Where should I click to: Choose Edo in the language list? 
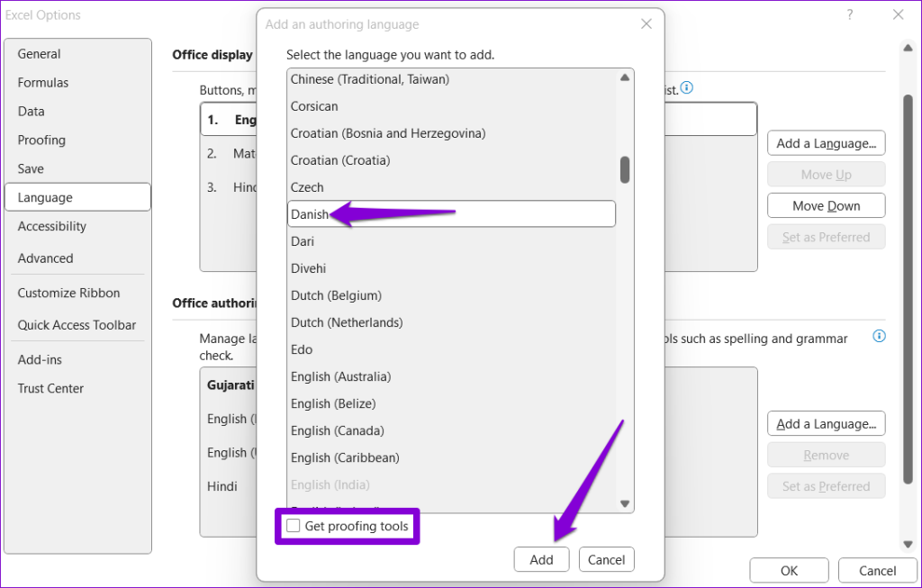451,350
